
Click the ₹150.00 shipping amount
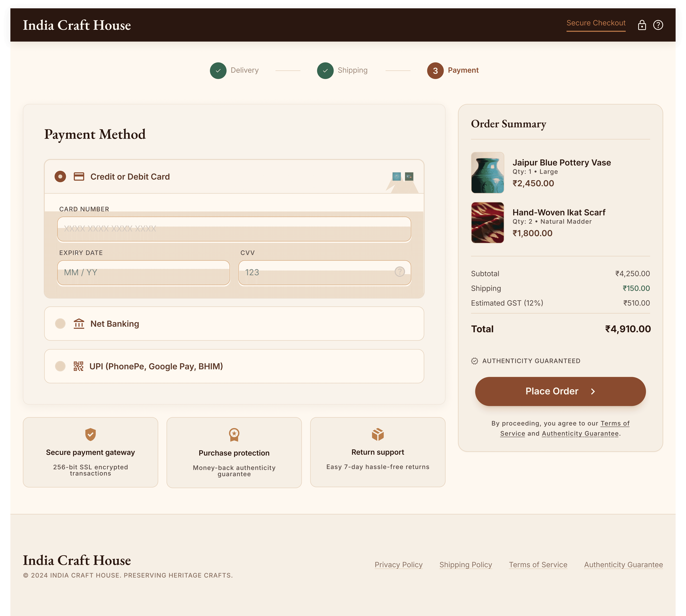[636, 288]
